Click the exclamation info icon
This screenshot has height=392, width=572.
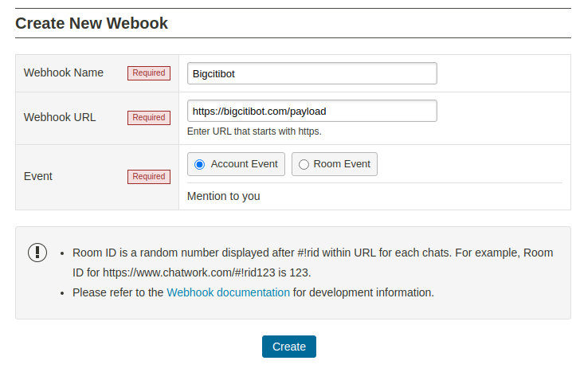point(37,253)
